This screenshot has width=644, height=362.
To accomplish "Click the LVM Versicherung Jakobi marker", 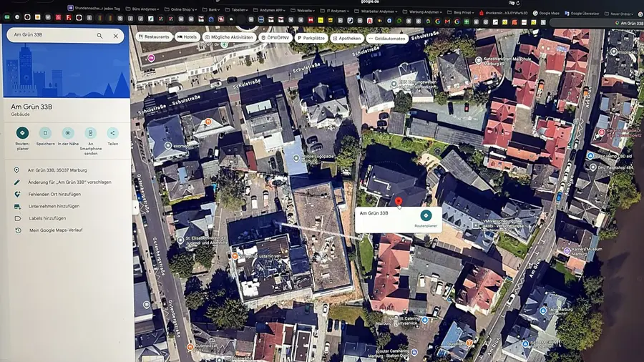I will click(476, 225).
